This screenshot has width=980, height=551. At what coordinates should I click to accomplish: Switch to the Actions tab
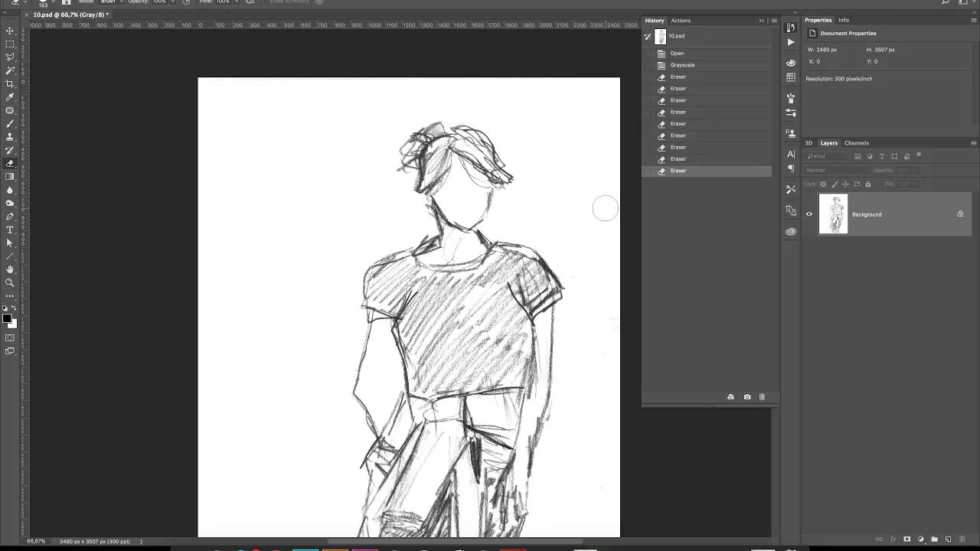(x=681, y=21)
